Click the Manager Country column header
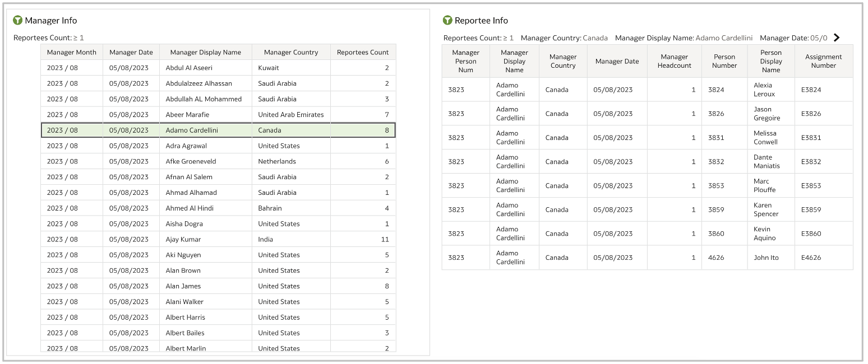 pos(291,52)
